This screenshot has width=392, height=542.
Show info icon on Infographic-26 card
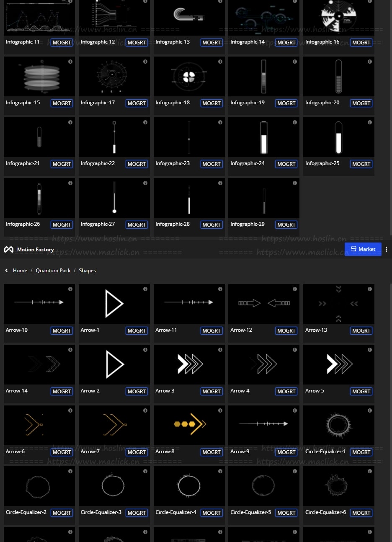[x=70, y=183]
